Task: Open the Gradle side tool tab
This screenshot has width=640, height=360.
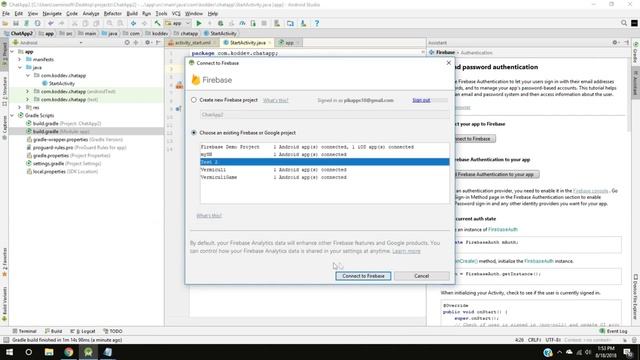Action: click(635, 52)
